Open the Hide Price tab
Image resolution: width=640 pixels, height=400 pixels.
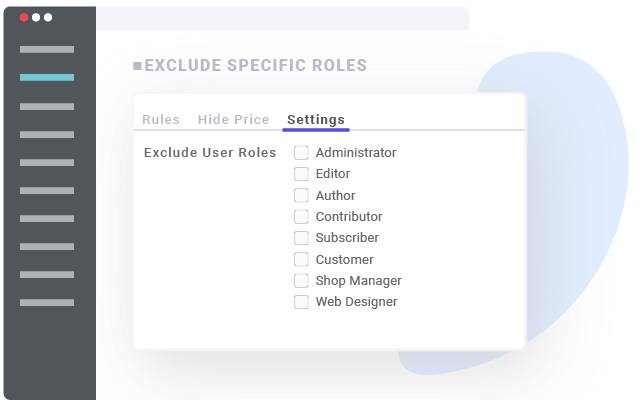(x=233, y=120)
